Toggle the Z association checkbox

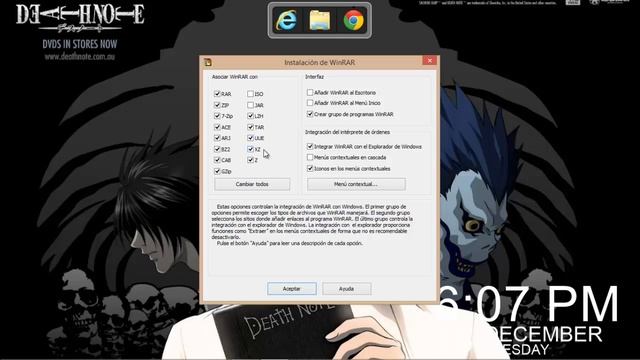[x=250, y=160]
